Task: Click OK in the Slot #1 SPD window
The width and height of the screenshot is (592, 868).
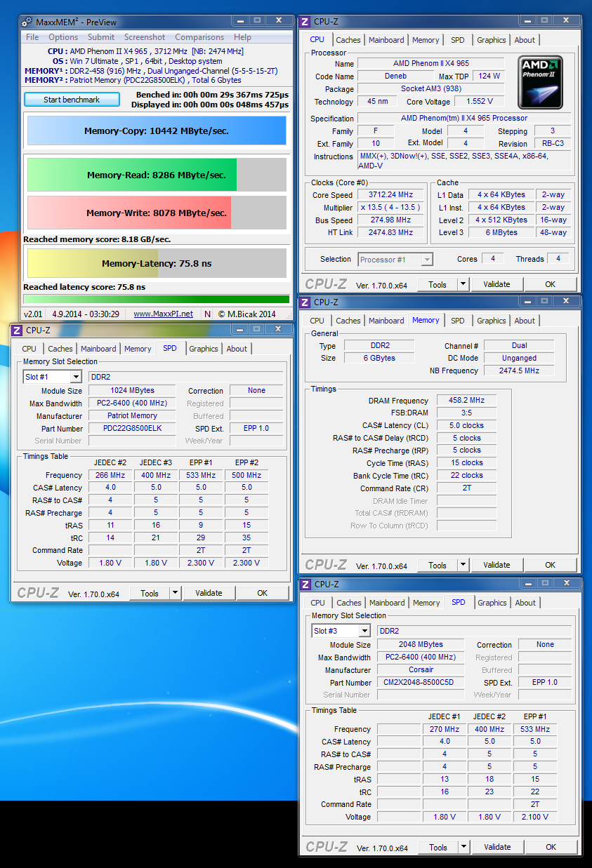Action: 262,593
